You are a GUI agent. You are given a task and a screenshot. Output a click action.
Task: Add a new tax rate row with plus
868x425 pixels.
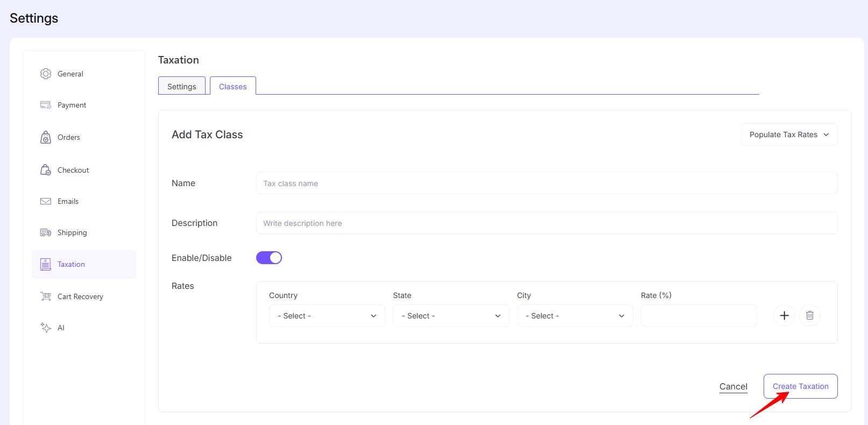(x=784, y=316)
